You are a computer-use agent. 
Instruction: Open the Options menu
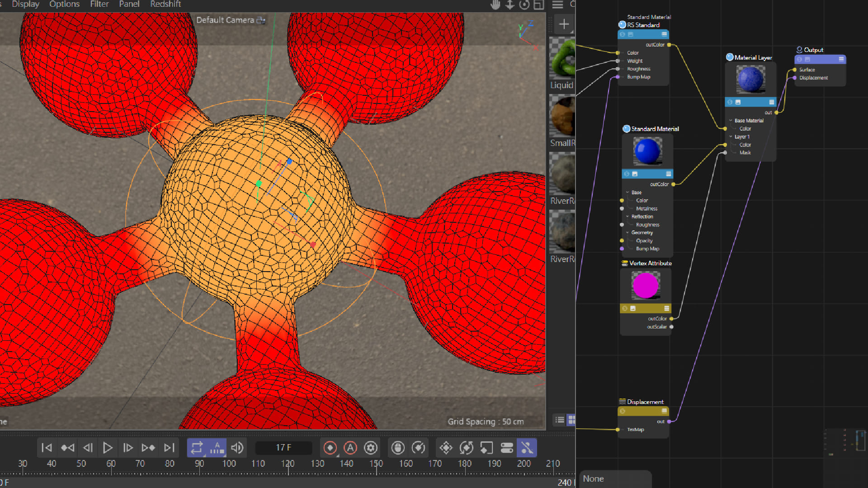64,4
